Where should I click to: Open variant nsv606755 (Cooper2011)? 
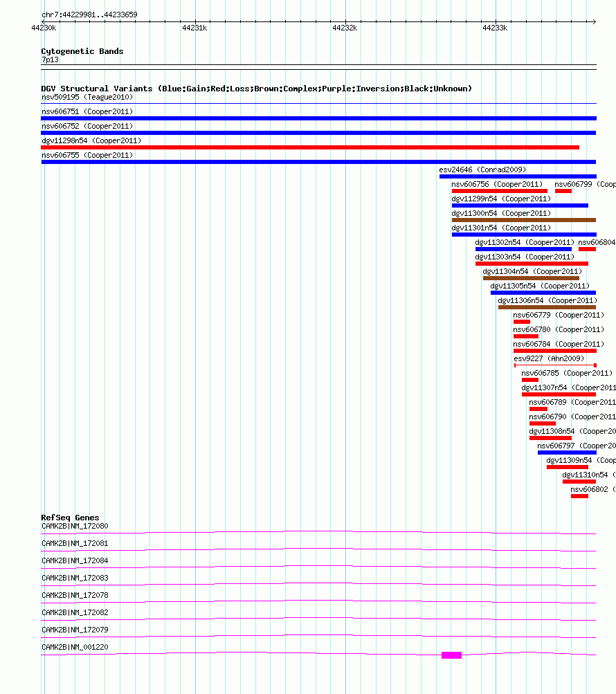tap(87, 155)
